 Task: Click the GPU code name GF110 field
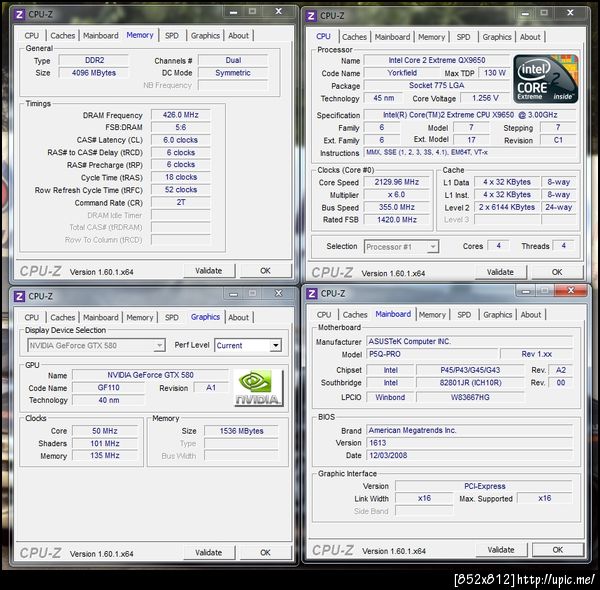[x=109, y=388]
